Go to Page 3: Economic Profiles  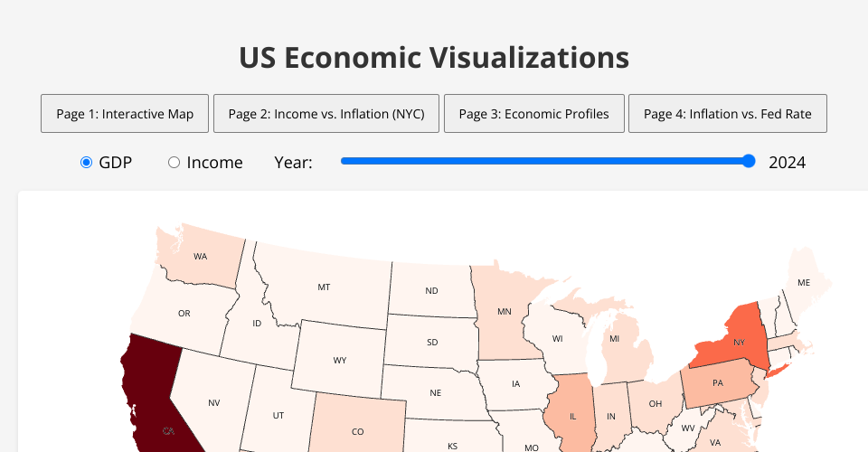pyautogui.click(x=533, y=114)
